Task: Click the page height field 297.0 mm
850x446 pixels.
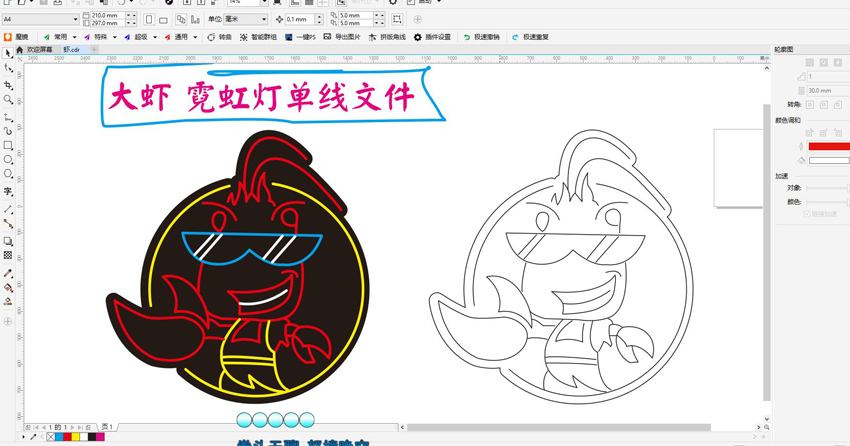Action: coord(108,23)
